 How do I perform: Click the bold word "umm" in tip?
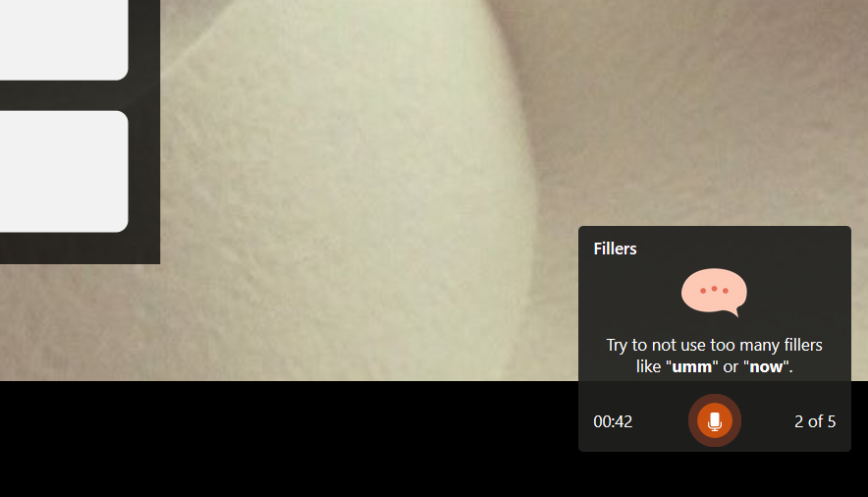[692, 367]
